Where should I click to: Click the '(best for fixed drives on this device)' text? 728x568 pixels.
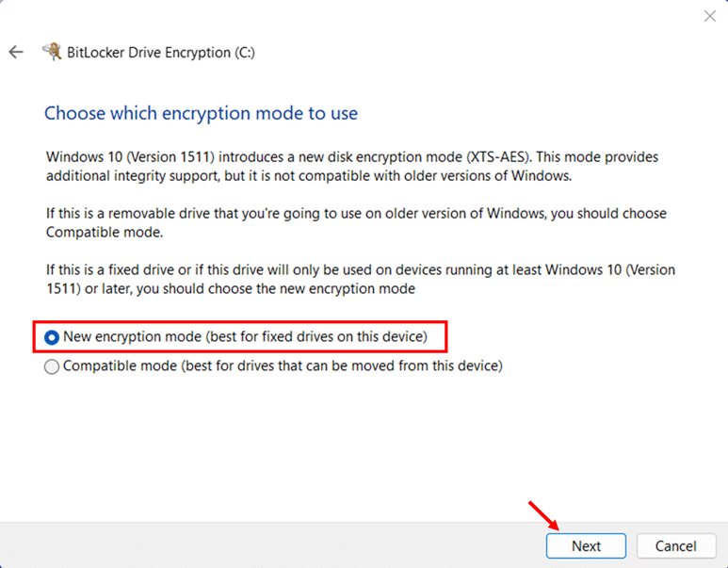tap(308, 336)
